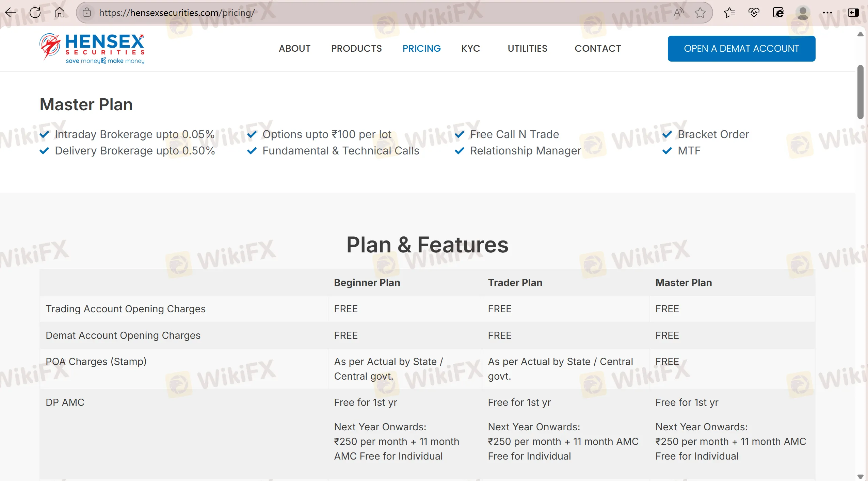Click the URL address bar

coord(374,13)
